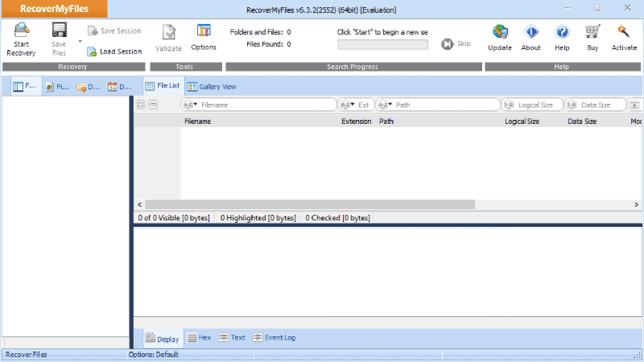The image size is (644, 362).
Task: Click the Skip playback button
Action: 456,43
